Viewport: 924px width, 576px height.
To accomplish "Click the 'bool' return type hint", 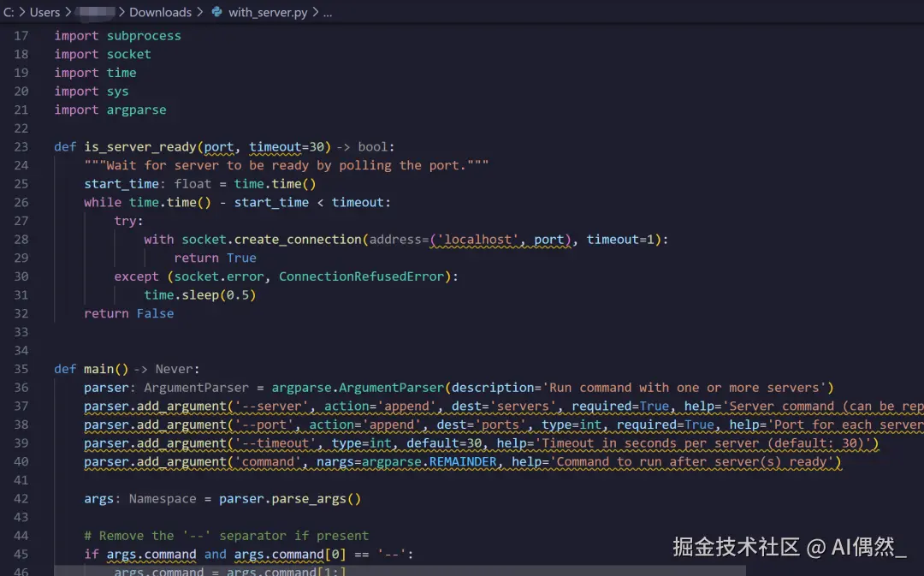I will click(374, 147).
